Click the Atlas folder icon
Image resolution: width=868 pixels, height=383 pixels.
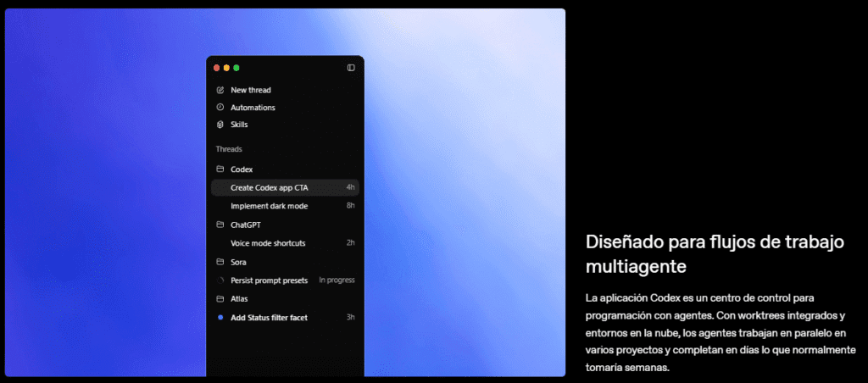pos(220,299)
